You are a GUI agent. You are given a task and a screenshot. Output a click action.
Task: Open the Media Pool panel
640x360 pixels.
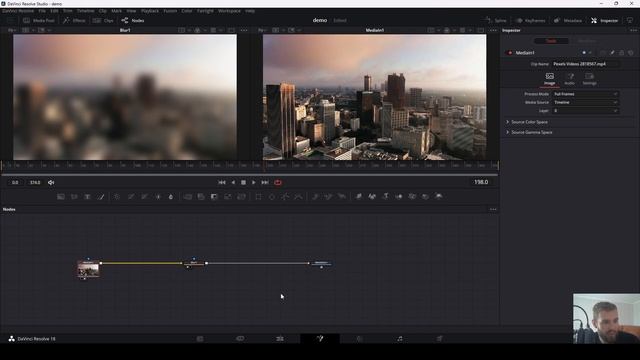(x=39, y=20)
